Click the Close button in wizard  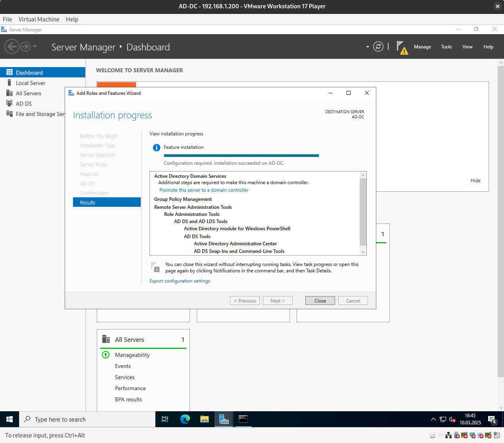[320, 300]
